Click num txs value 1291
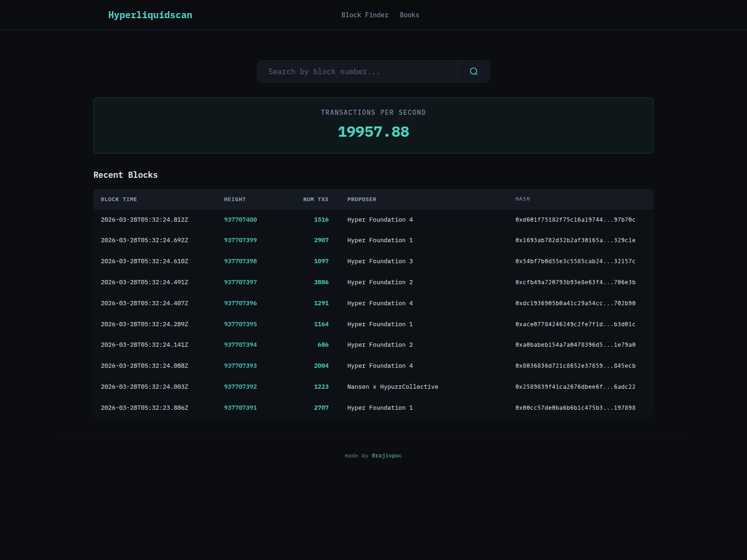 point(321,303)
